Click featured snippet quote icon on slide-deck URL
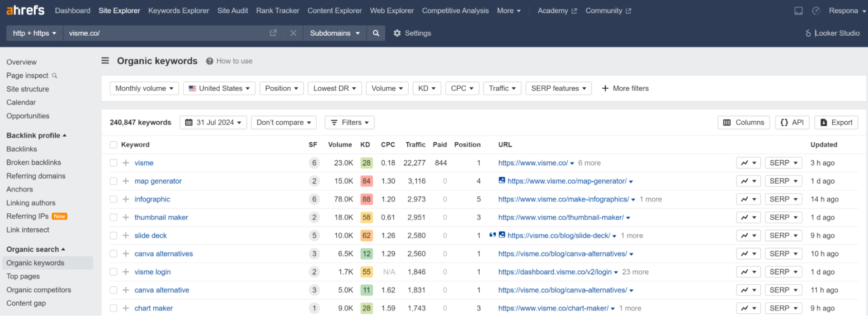Screen dimensions: 868x316 coord(493,235)
